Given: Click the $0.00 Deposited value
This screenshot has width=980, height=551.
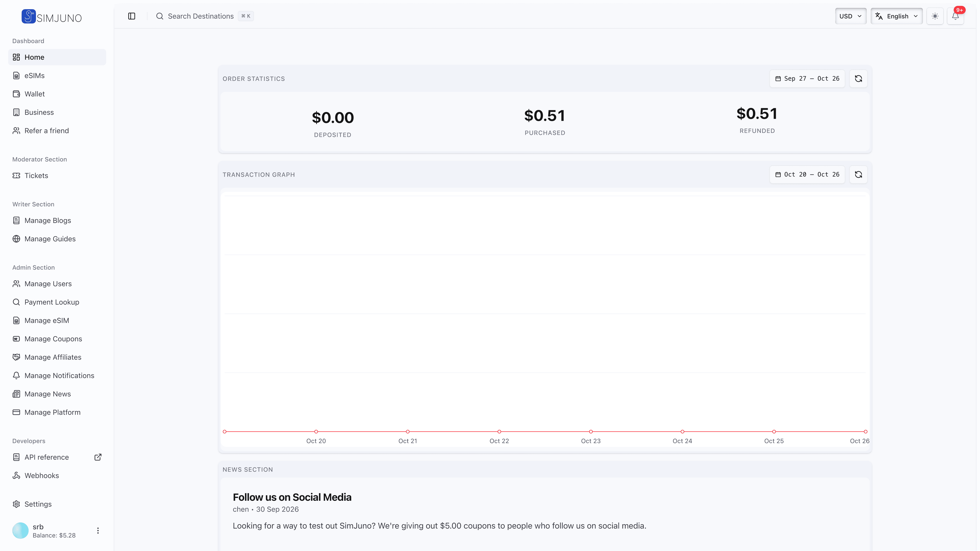Looking at the screenshot, I should pos(333,118).
